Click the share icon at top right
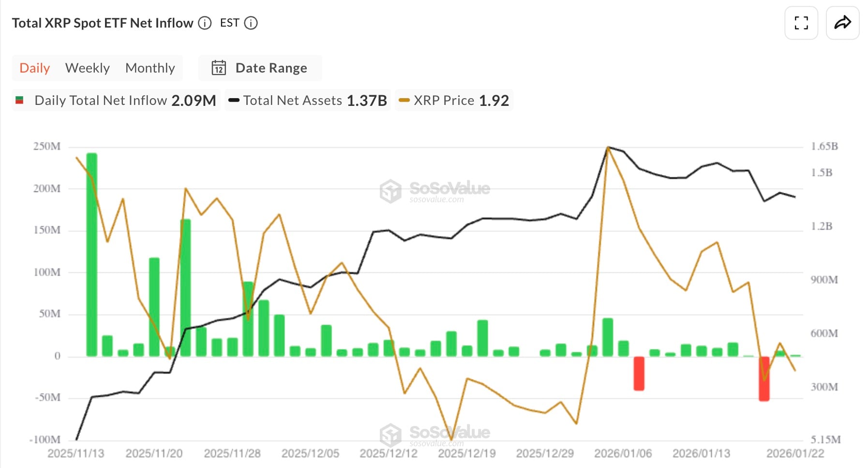This screenshot has height=468, width=868. pyautogui.click(x=842, y=22)
